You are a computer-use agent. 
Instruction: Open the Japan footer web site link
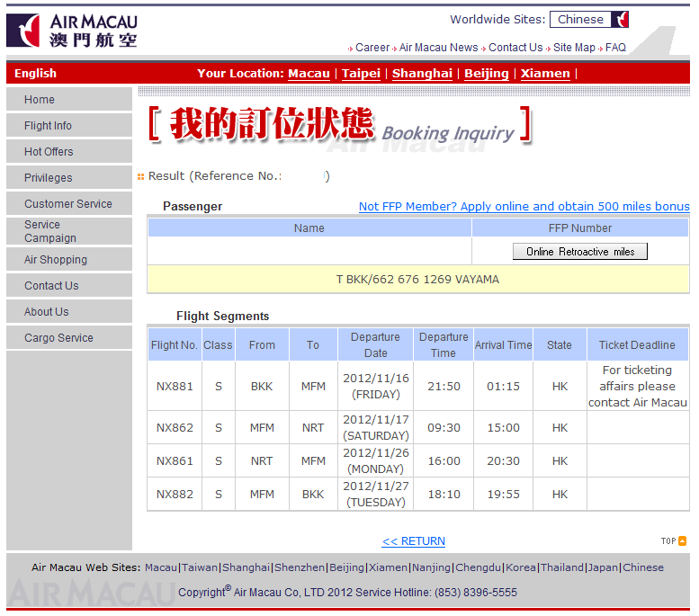click(603, 567)
